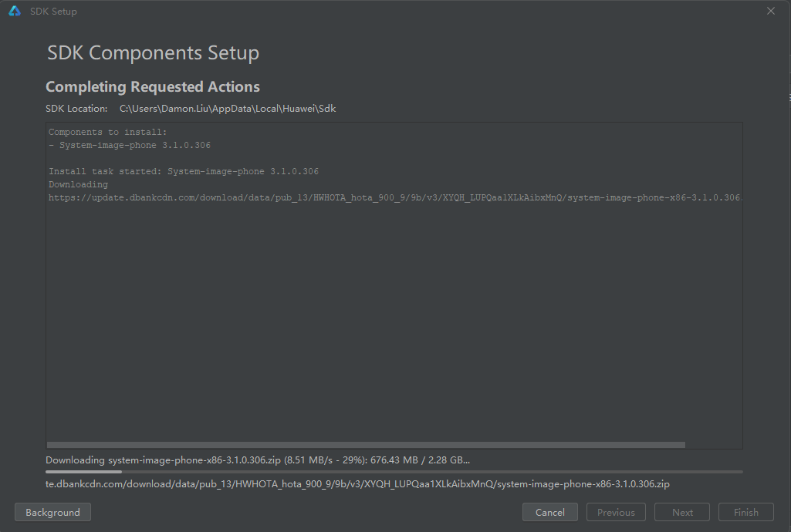Select the "- System-image-phone 3.1.0.306" log line
The width and height of the screenshot is (791, 532).
click(x=130, y=145)
